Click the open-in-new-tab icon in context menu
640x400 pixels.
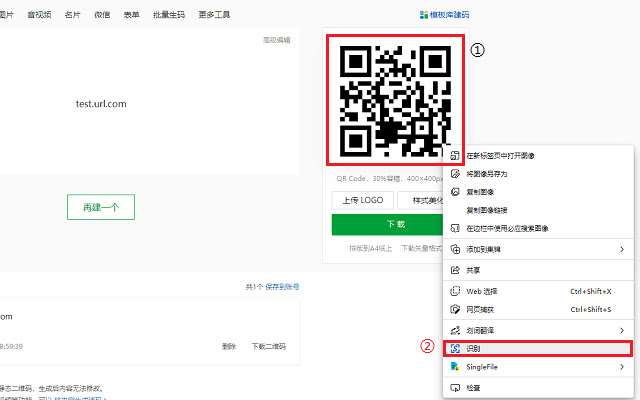[x=455, y=156]
